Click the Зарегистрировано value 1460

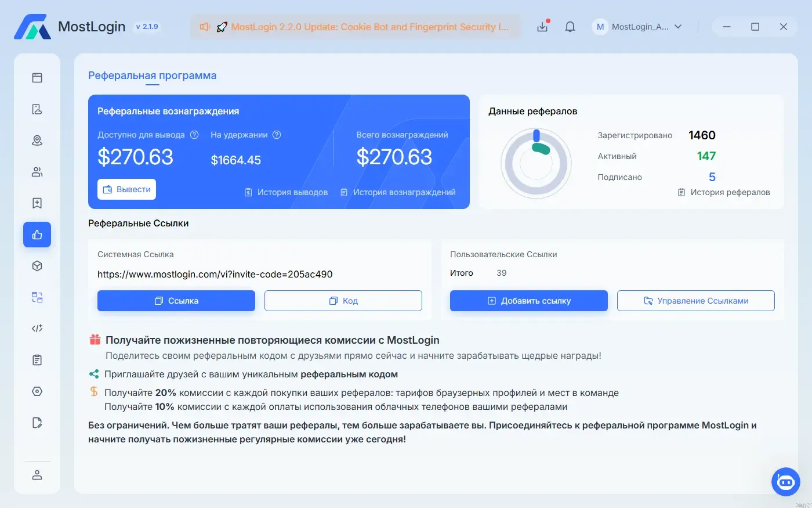702,135
